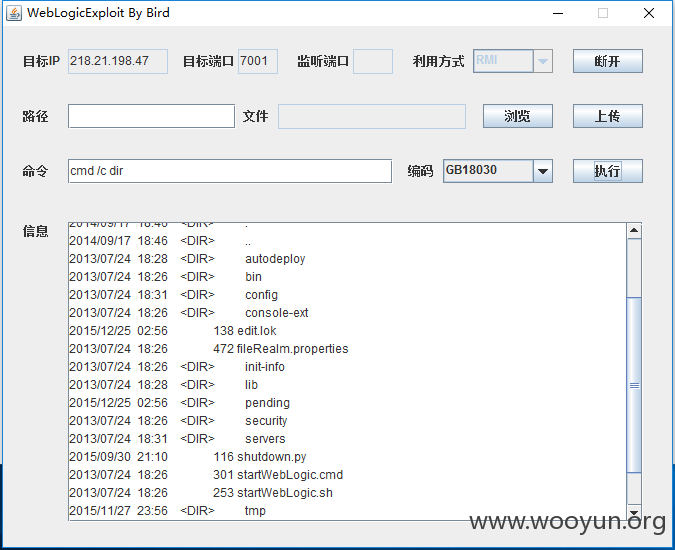Select the tmp directory line
Image resolution: width=675 pixels, height=550 pixels.
click(x=167, y=511)
